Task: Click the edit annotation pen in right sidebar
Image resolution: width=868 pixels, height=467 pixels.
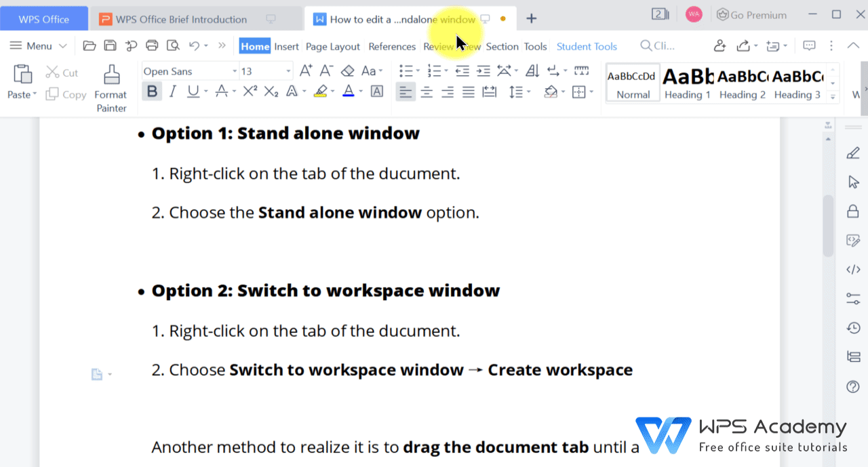Action: tap(852, 153)
